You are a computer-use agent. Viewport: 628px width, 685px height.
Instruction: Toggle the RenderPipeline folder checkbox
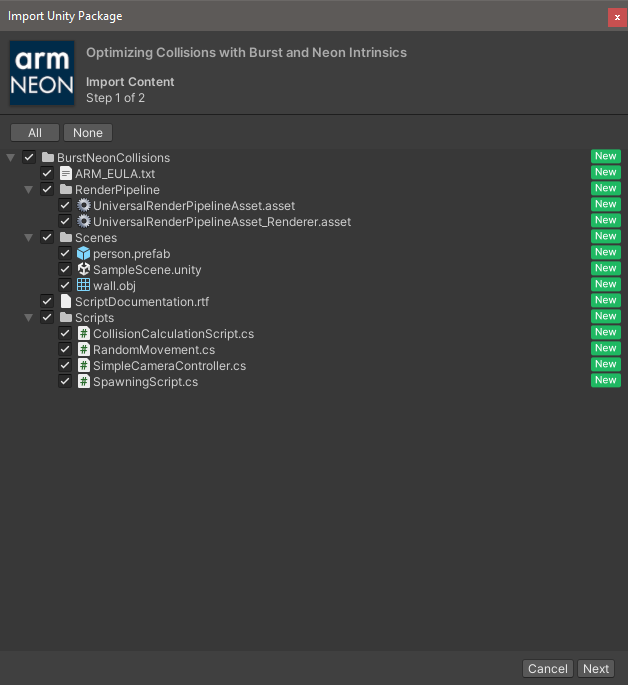47,189
